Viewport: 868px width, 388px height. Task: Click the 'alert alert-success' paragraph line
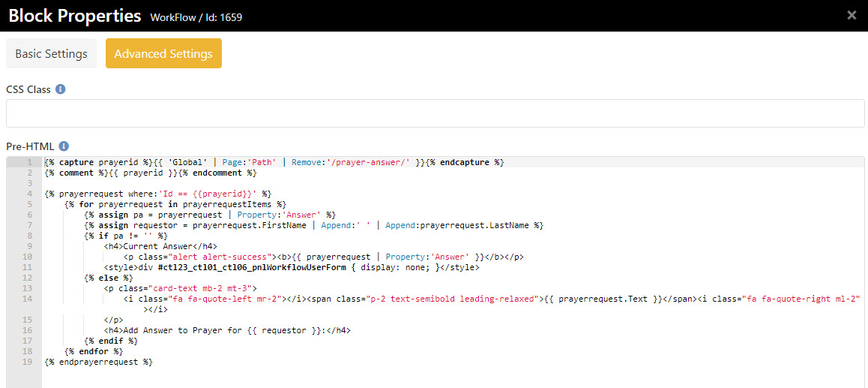coord(323,257)
